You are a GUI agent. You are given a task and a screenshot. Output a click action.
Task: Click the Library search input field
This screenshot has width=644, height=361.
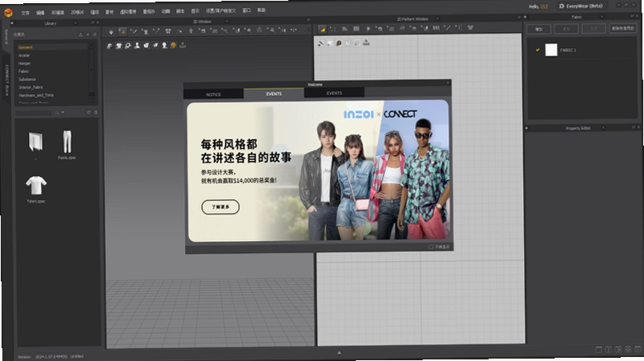point(34,113)
